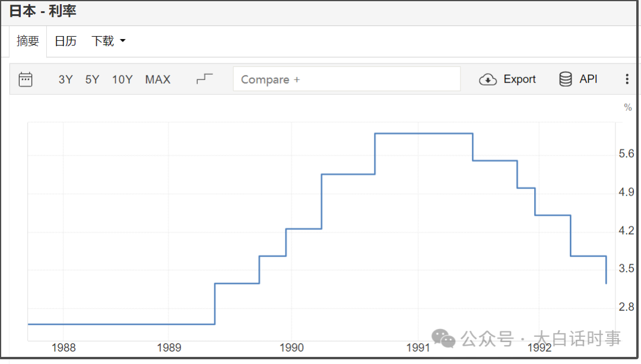Select the 5Y time range
641x364 pixels.
pos(92,79)
